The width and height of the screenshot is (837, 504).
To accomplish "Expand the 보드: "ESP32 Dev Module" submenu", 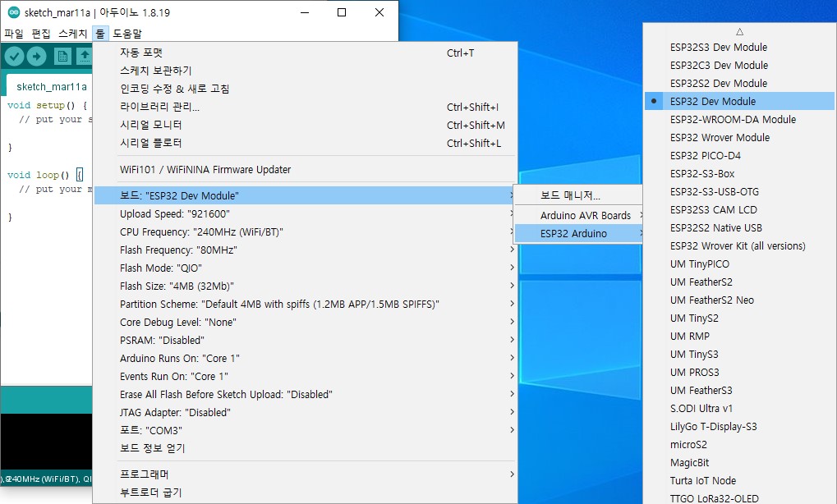I will tap(305, 195).
